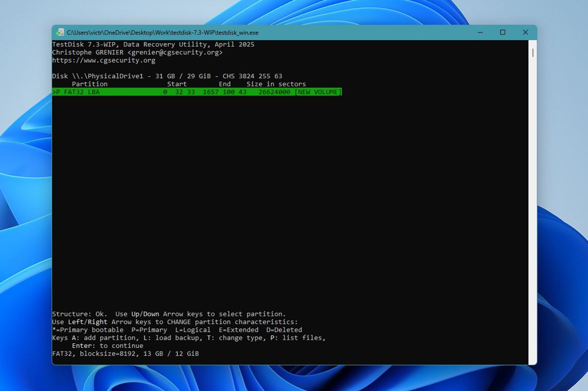Image resolution: width=588 pixels, height=391 pixels.
Task: Click the P: list files key hint
Action: [298, 337]
